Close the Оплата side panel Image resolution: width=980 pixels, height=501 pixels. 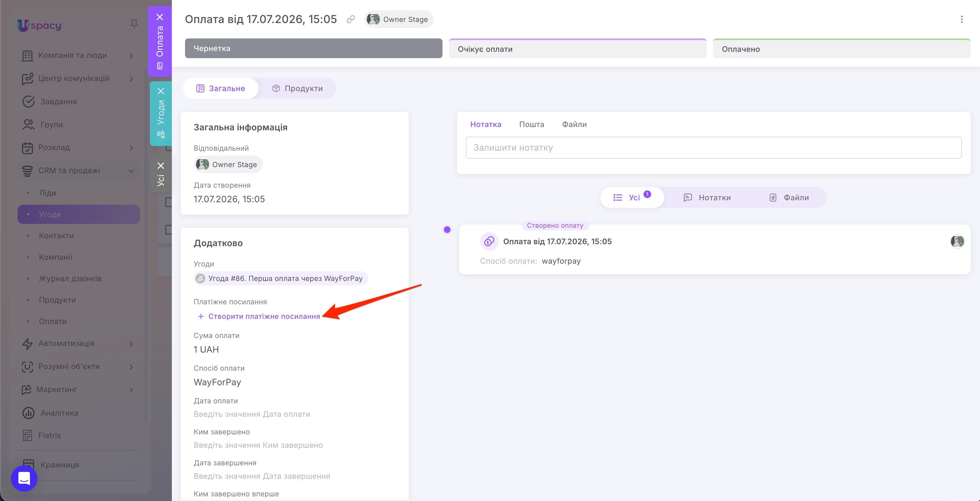point(160,17)
